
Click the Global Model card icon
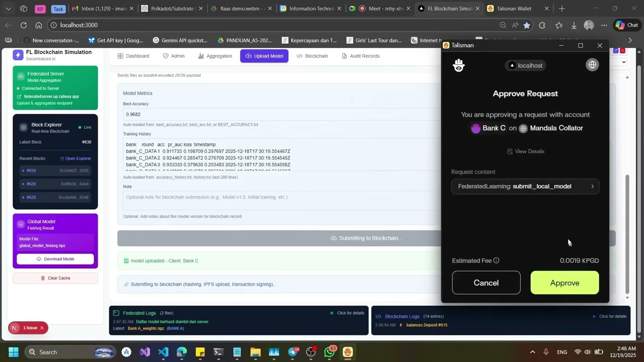coord(21,224)
